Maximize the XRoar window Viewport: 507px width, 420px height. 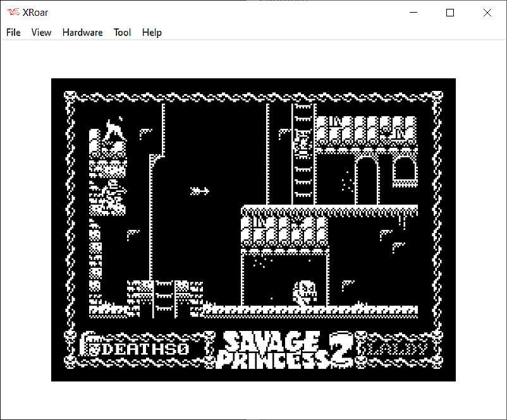pyautogui.click(x=449, y=13)
